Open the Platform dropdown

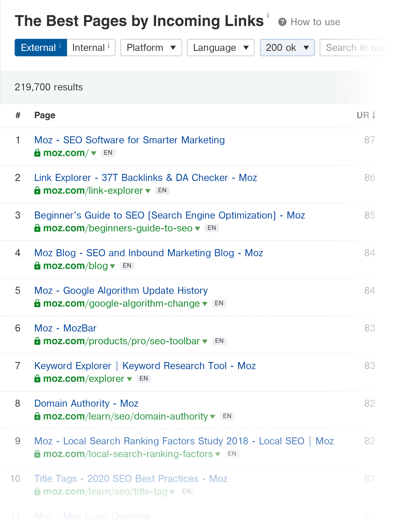(151, 48)
